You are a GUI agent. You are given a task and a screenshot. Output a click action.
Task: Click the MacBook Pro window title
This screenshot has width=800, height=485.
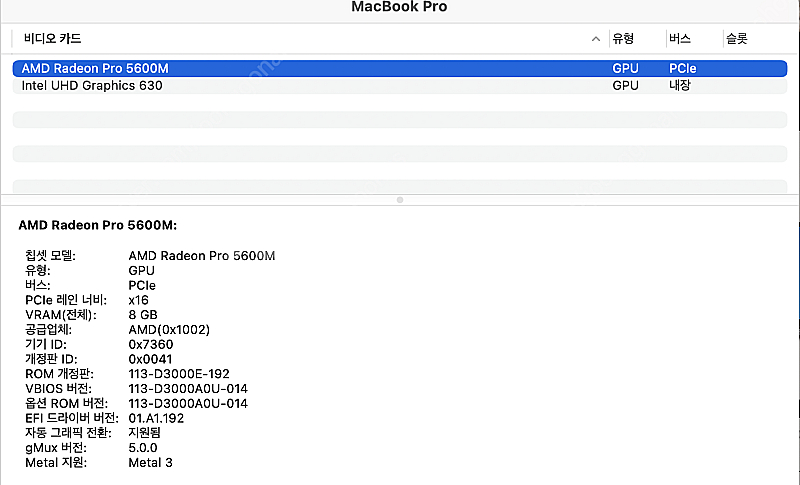[399, 7]
